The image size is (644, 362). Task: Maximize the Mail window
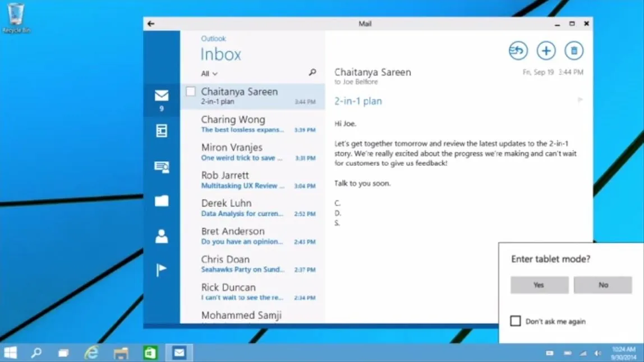[x=572, y=24]
